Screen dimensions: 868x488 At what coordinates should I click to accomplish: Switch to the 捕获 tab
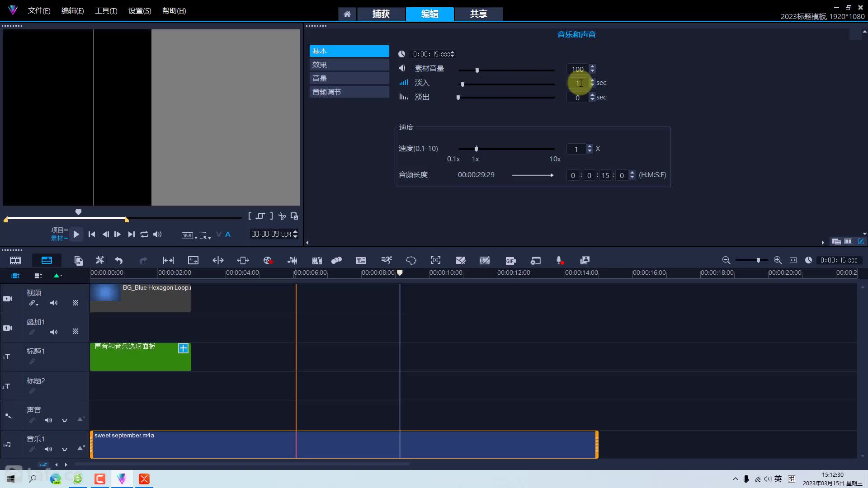(x=381, y=14)
